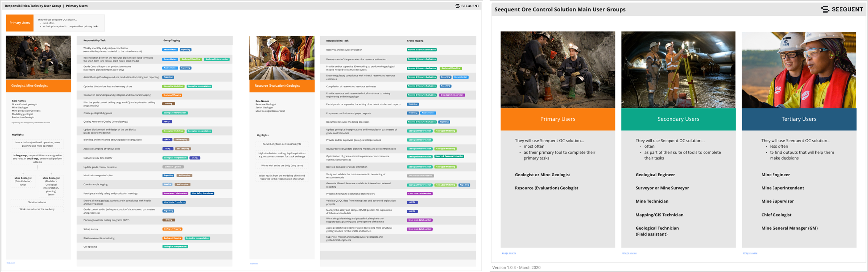Click the Geological Interpretation tag in Ore spotting row
868x272 pixels.
175,247
